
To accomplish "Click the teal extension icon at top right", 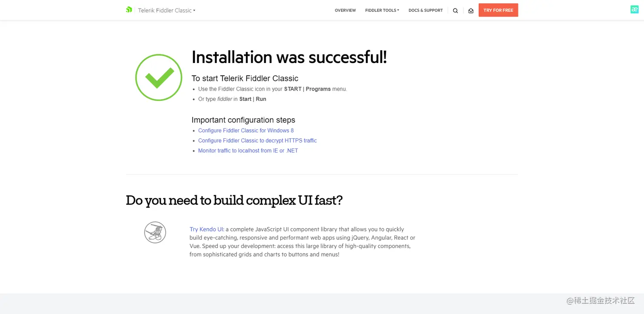I will (x=635, y=9).
